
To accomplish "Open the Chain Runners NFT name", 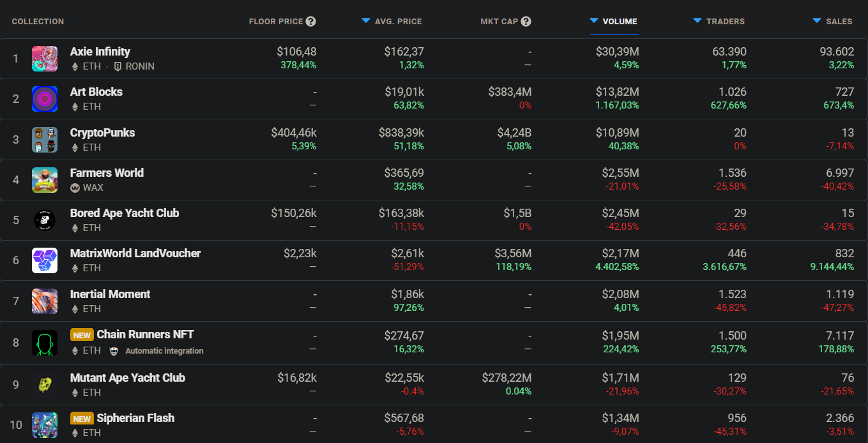I will point(146,334).
